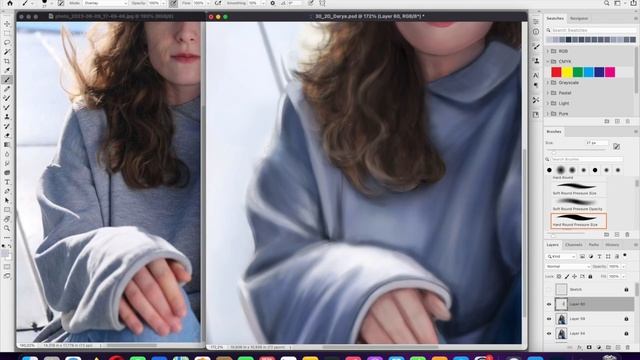
Task: Pick the yellow CMYK swatch
Action: click(567, 72)
